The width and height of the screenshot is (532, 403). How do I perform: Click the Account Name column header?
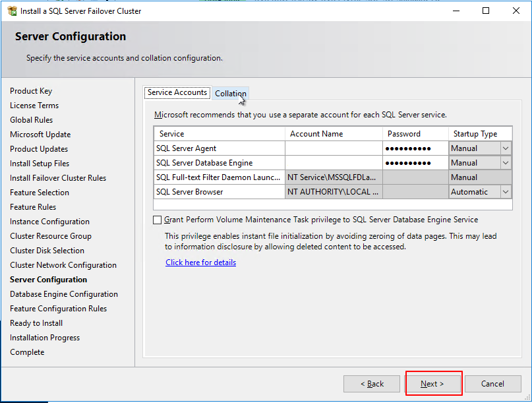click(x=334, y=134)
